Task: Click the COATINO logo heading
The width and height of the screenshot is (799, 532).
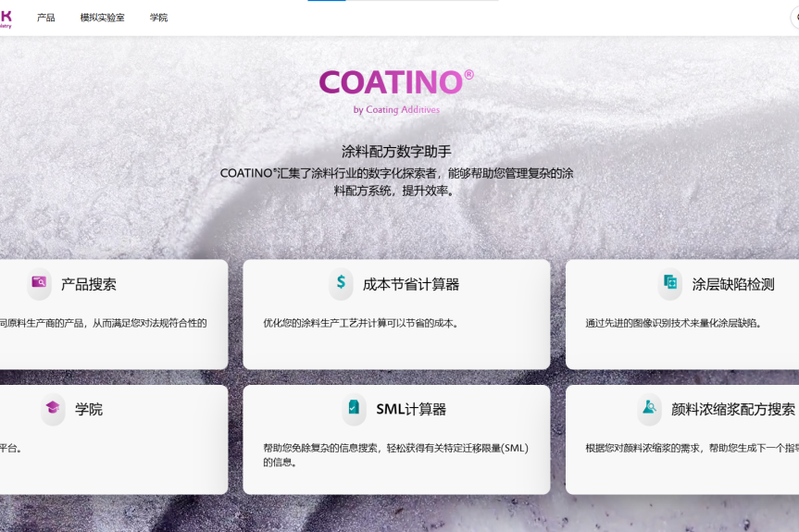Action: (x=396, y=82)
